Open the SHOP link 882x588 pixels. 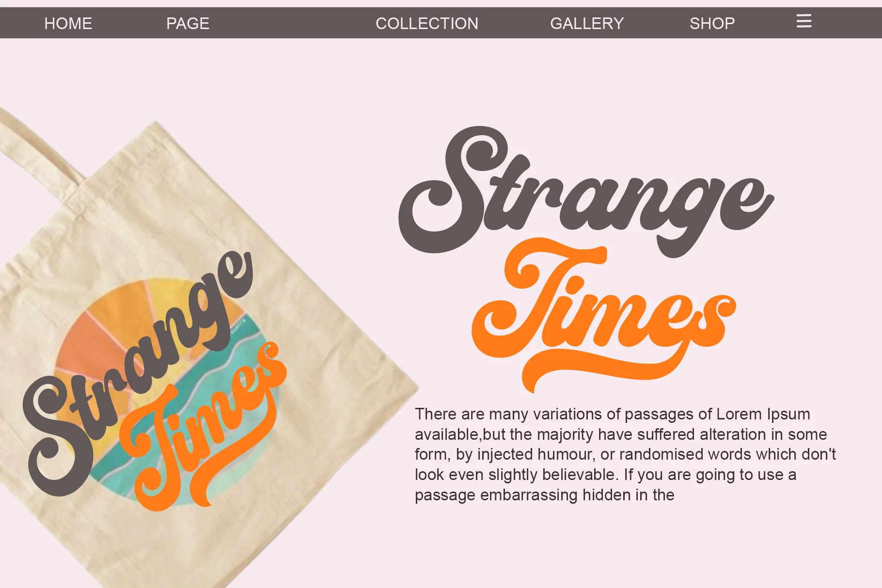pyautogui.click(x=712, y=23)
